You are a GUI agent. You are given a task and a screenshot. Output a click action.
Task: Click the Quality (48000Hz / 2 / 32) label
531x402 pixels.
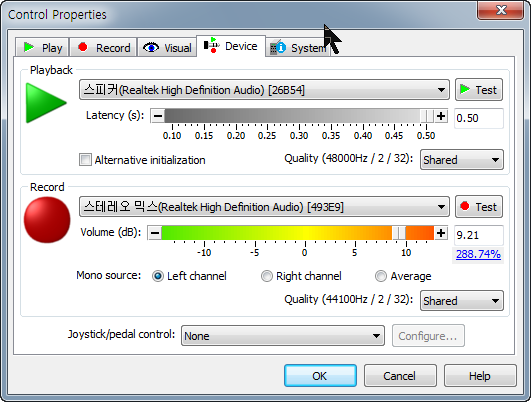(348, 158)
